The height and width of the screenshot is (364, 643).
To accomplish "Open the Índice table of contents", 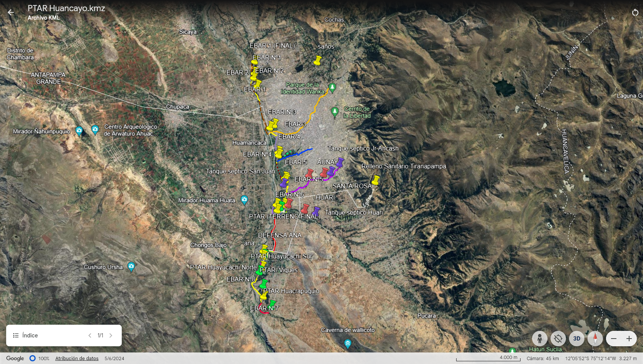I will coord(25,335).
